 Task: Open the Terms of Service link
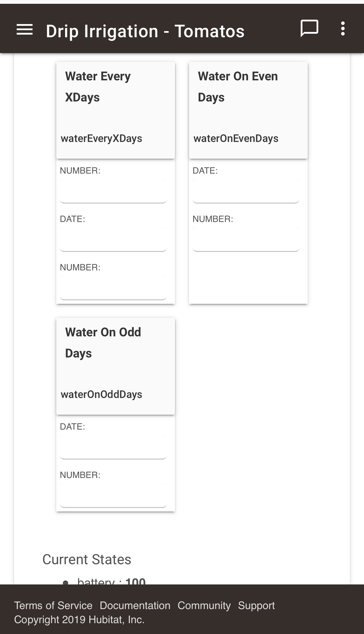point(53,606)
